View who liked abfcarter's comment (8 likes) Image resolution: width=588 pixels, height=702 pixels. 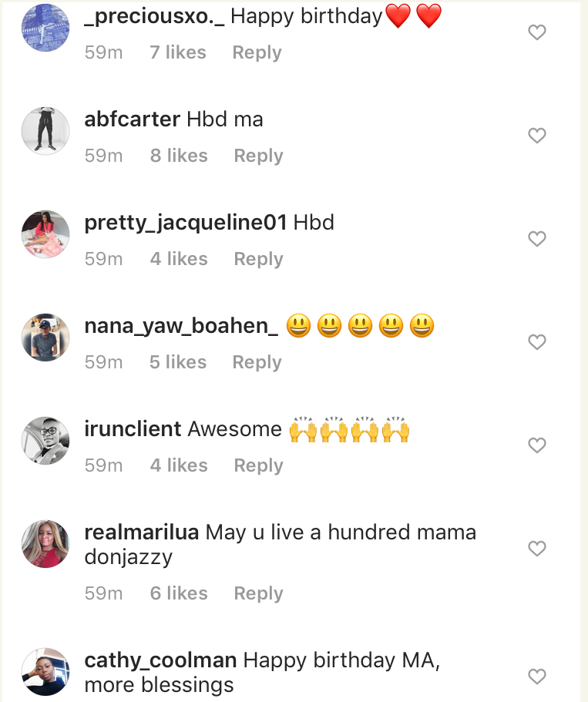[x=179, y=156]
